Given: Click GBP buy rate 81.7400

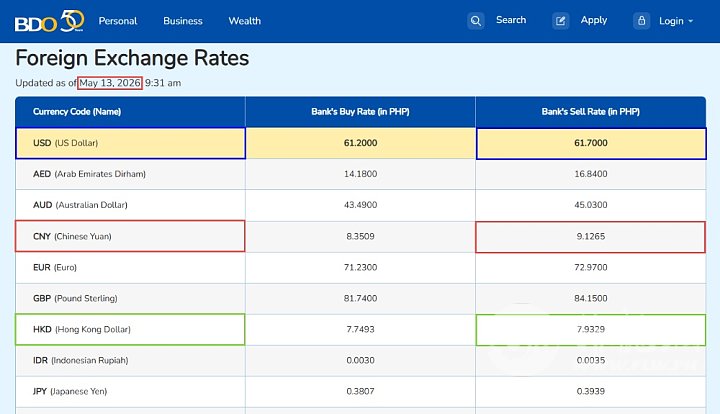Looking at the screenshot, I should (360, 298).
